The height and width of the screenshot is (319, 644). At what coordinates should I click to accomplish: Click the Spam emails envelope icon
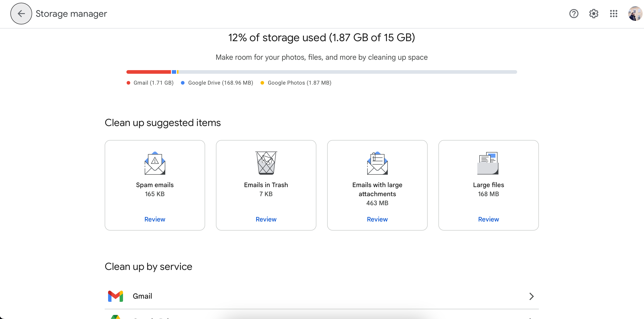[155, 163]
